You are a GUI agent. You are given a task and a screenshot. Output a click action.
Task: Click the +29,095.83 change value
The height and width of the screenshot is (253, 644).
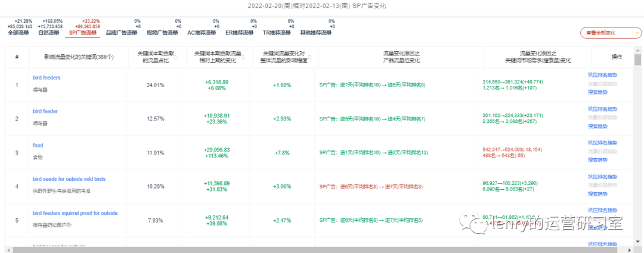[217, 150]
